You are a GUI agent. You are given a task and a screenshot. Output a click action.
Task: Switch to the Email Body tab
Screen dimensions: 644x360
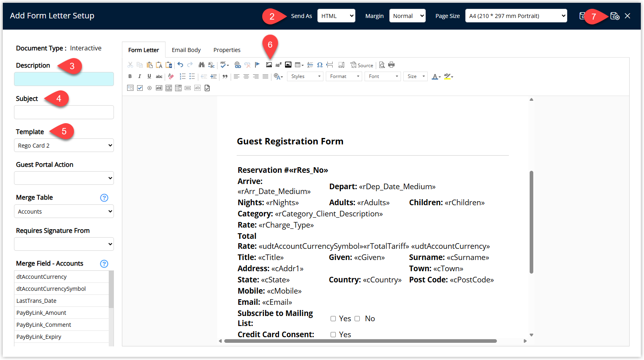(x=186, y=50)
